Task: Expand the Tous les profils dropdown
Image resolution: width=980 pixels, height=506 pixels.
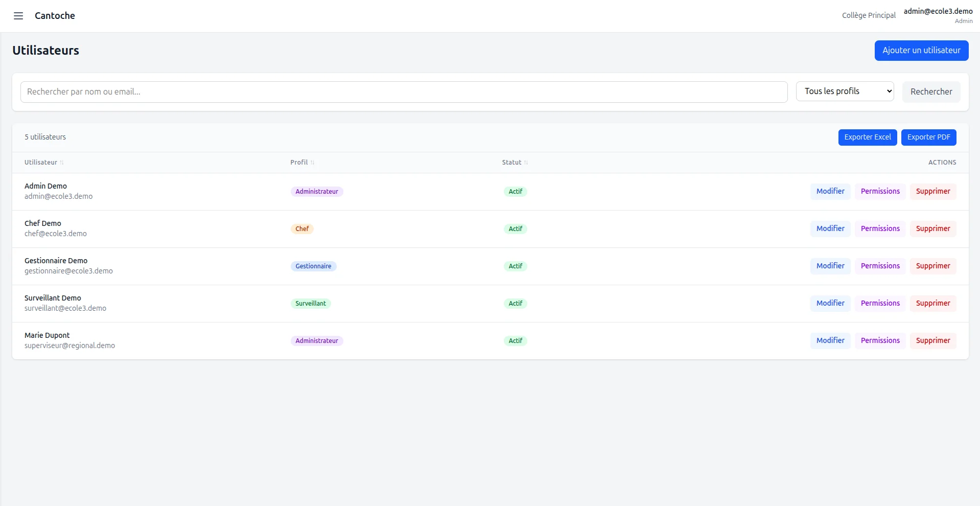Action: (845, 91)
